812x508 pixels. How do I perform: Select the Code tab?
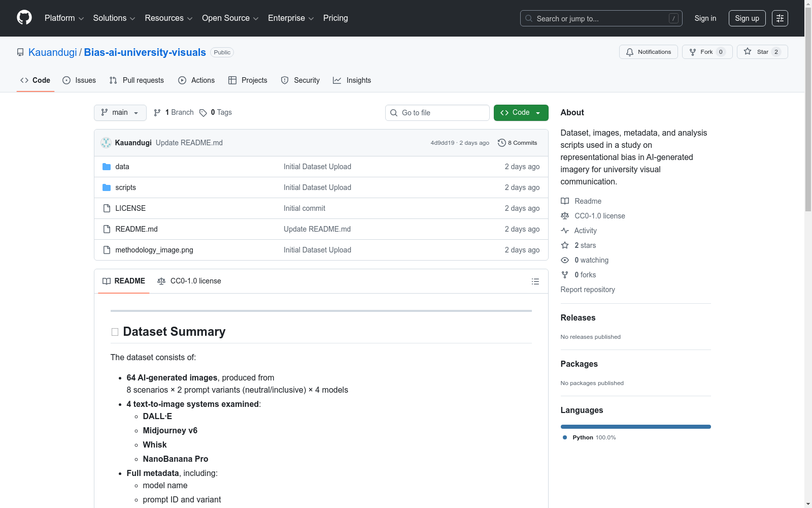36,80
